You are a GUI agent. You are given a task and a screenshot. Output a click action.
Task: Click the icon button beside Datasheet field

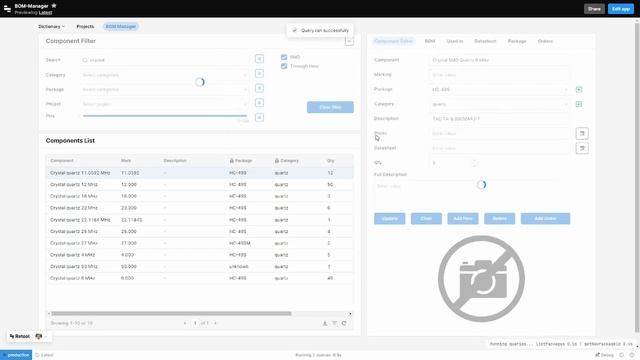[x=582, y=148]
